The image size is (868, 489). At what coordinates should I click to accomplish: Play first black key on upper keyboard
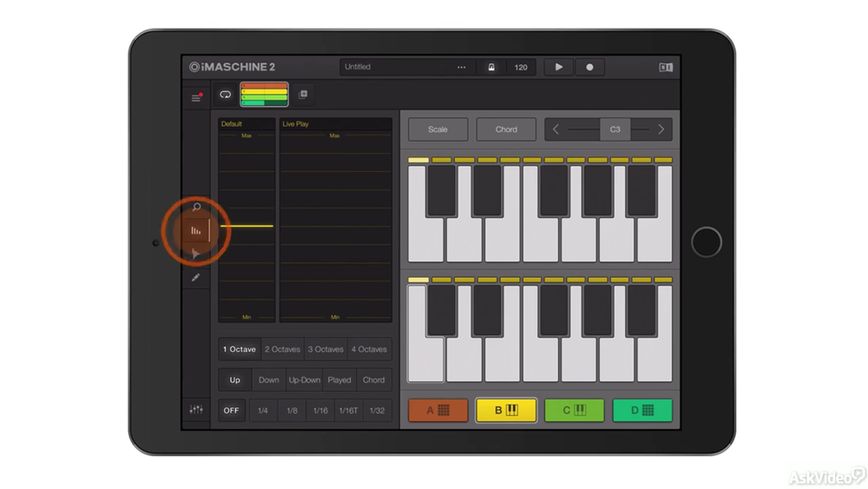click(x=441, y=191)
